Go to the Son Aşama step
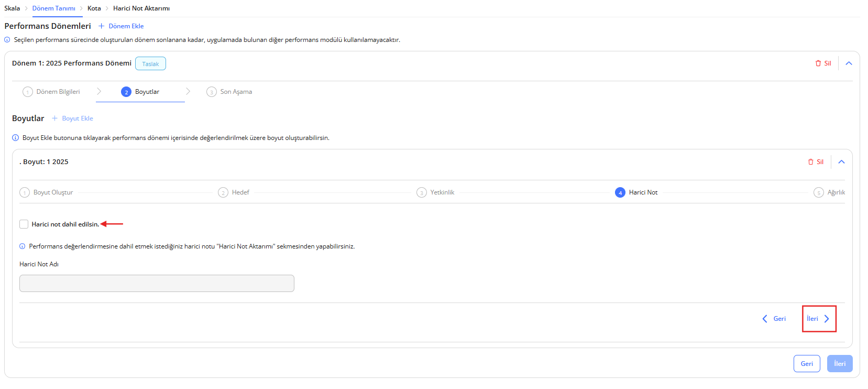 point(229,92)
